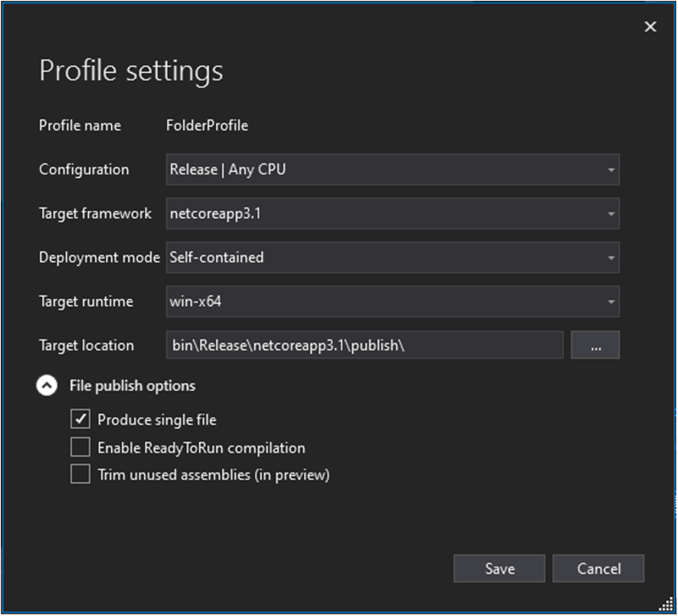This screenshot has height=616, width=678.
Task: Click the Target runtime label
Action: pos(86,302)
